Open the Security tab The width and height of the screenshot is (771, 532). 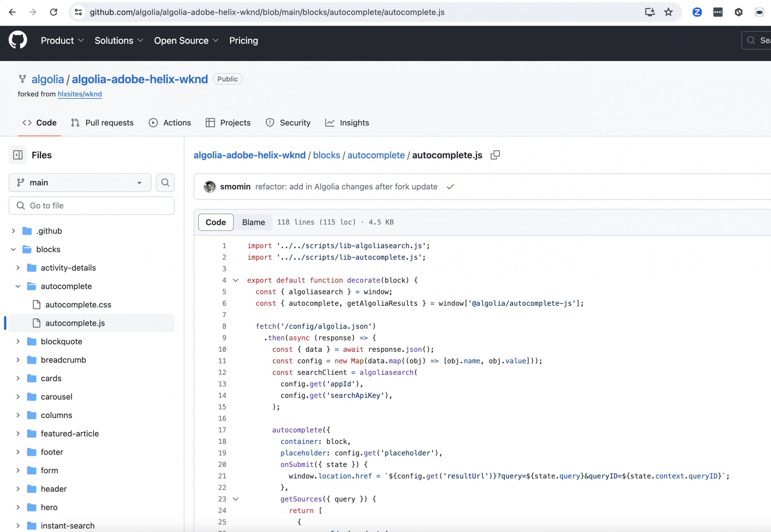(x=288, y=123)
